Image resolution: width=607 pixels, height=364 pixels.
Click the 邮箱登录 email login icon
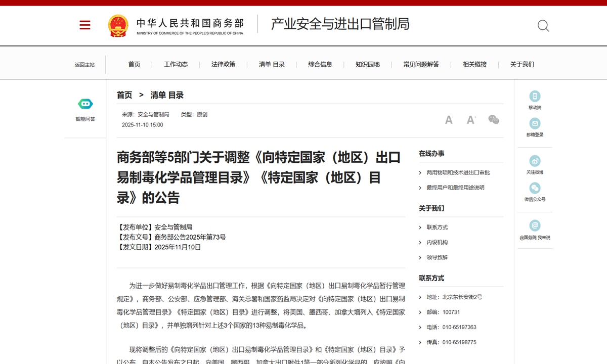pyautogui.click(x=535, y=124)
